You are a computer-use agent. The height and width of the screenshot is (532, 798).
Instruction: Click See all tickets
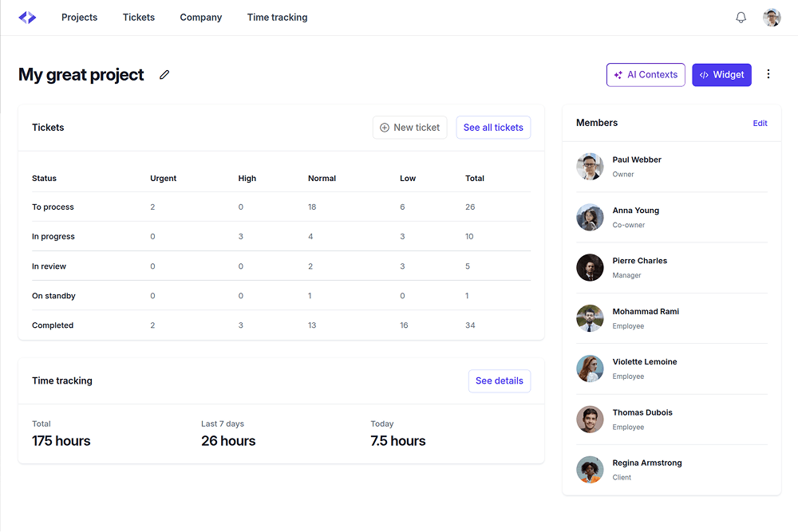(493, 128)
